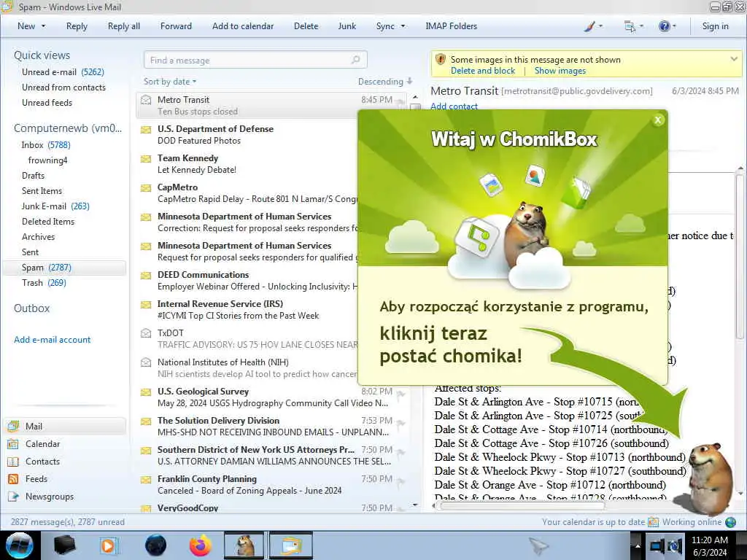Open the menus icon next to the paintbrush

click(630, 26)
